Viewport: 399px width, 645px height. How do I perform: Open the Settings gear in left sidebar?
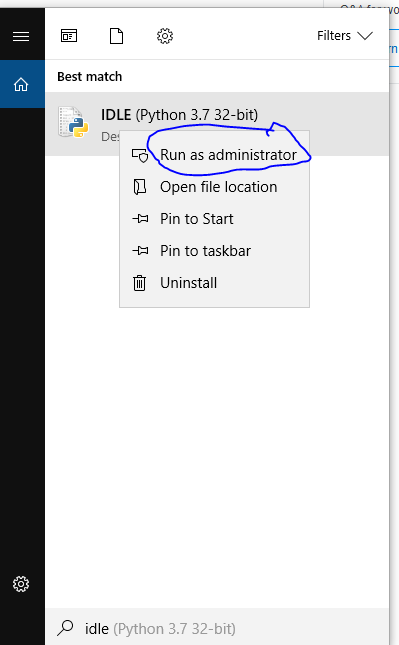tap(21, 584)
